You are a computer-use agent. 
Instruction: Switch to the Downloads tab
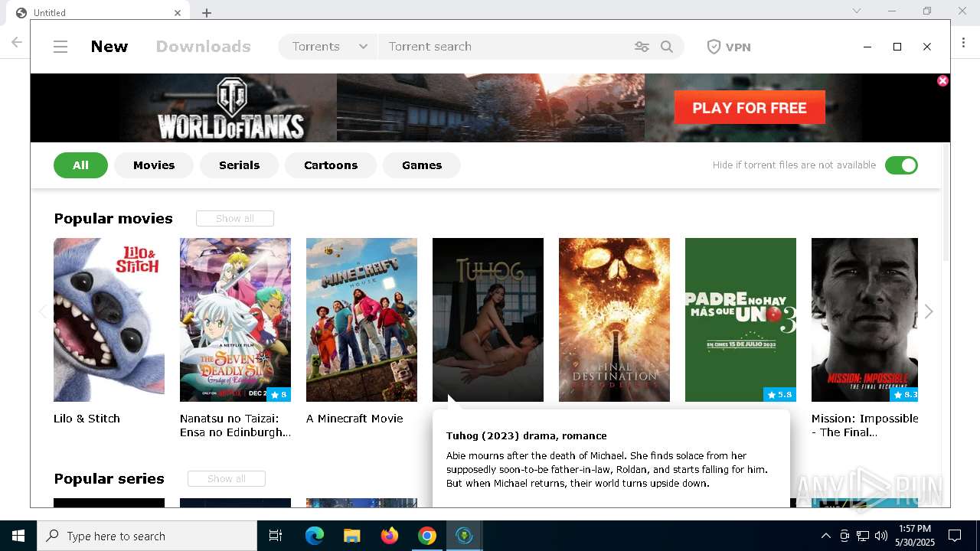(x=203, y=47)
